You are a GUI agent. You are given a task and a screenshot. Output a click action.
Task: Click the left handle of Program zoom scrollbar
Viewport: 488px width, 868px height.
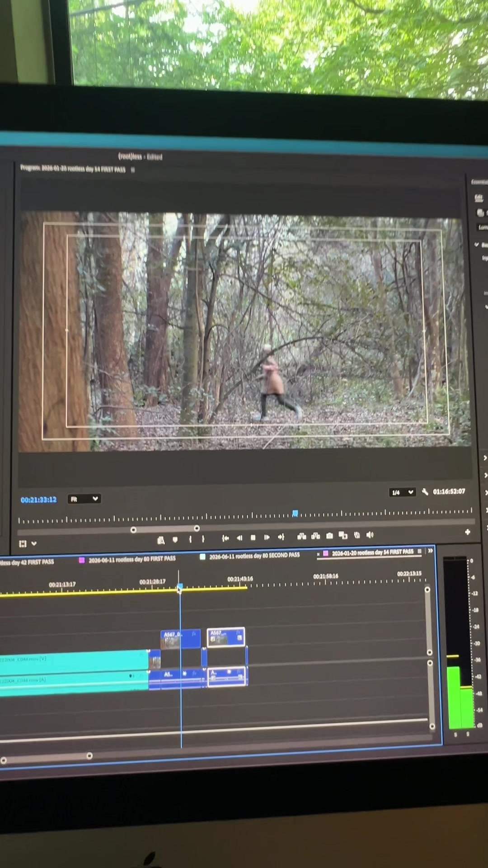[133, 530]
